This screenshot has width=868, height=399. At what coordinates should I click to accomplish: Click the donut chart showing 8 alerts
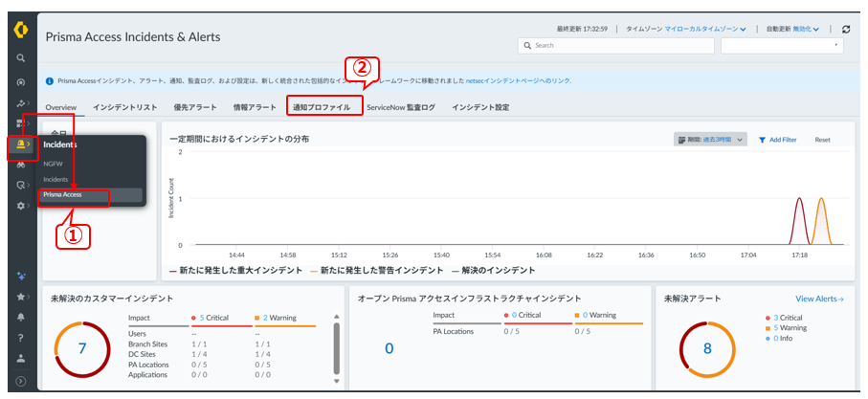tap(707, 348)
